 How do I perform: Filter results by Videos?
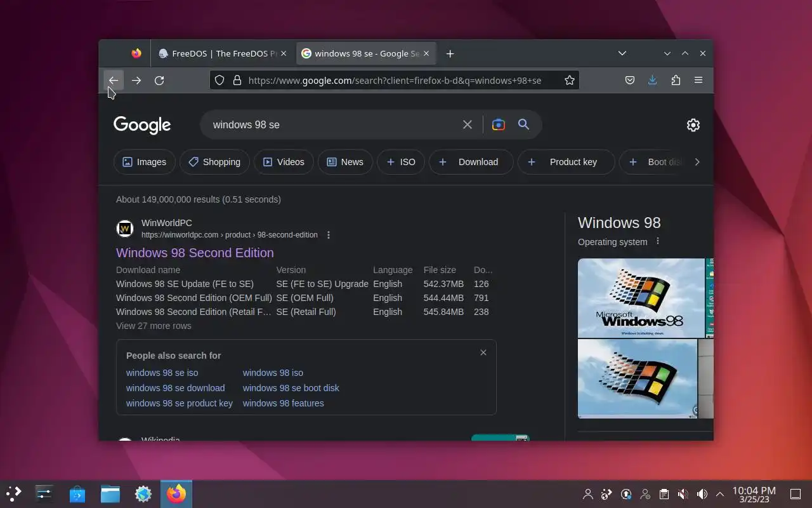284,162
